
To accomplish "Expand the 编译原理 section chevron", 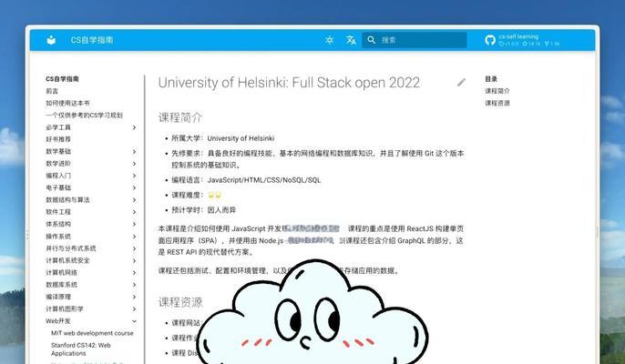I will tap(134, 297).
